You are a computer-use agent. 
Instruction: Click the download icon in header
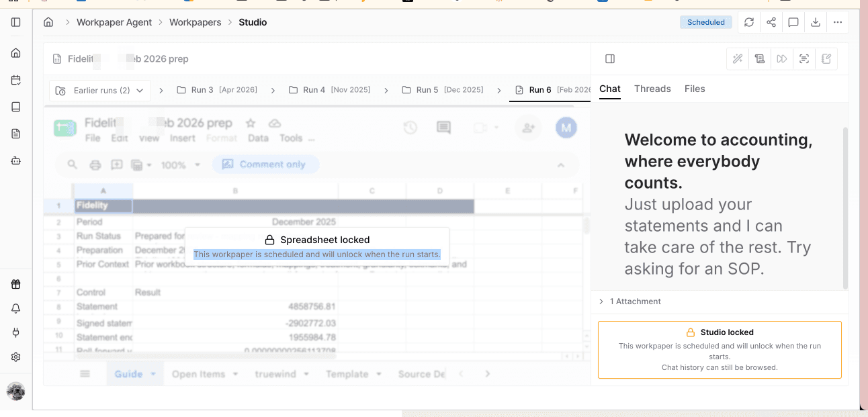(x=816, y=22)
